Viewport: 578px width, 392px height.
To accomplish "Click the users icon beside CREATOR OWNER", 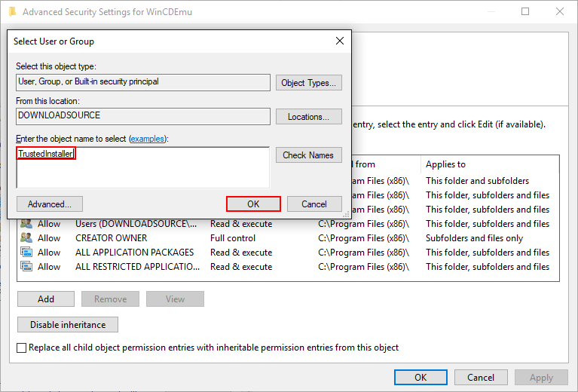I will point(26,238).
